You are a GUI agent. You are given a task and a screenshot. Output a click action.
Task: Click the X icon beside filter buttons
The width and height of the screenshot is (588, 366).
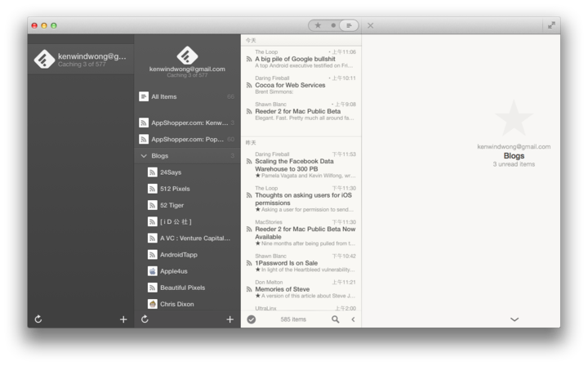(x=370, y=25)
